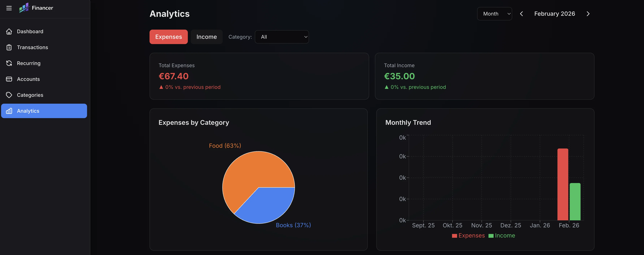Click the Analytics bar chart icon

(9, 111)
